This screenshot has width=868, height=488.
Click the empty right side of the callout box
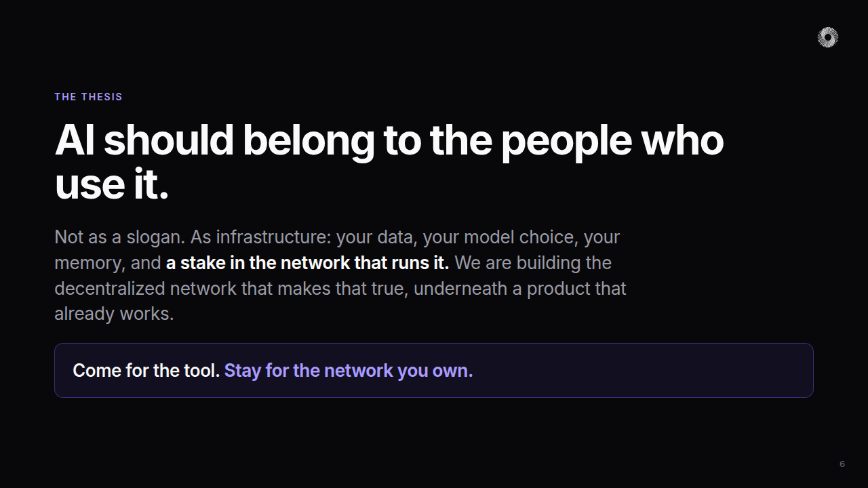pos(644,371)
